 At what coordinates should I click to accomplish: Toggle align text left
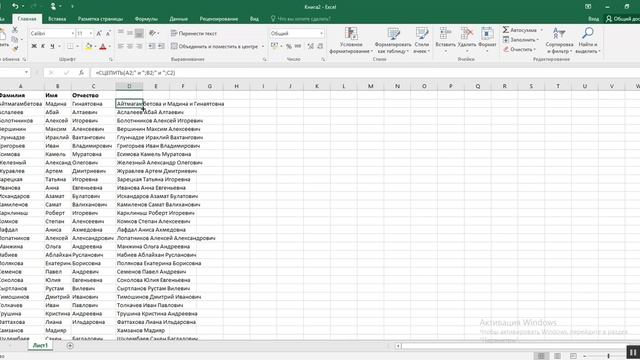pos(120,47)
